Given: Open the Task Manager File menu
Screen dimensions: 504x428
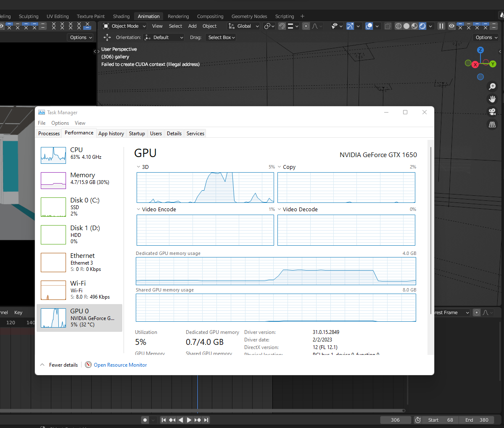Looking at the screenshot, I should point(42,123).
